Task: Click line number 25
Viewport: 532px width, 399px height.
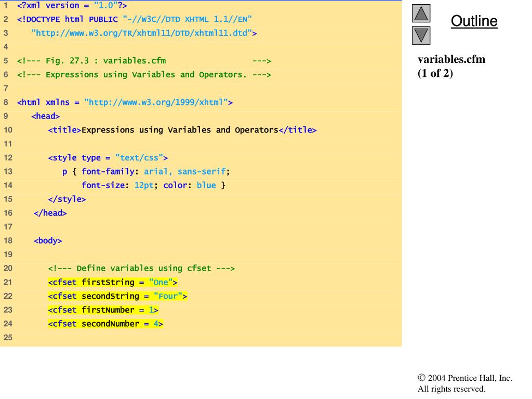Action: point(8,338)
